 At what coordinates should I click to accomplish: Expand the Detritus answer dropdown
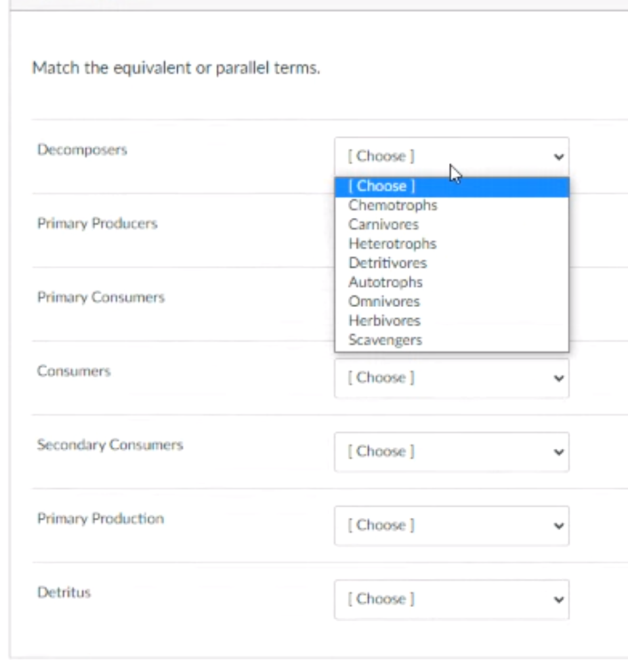(451, 599)
